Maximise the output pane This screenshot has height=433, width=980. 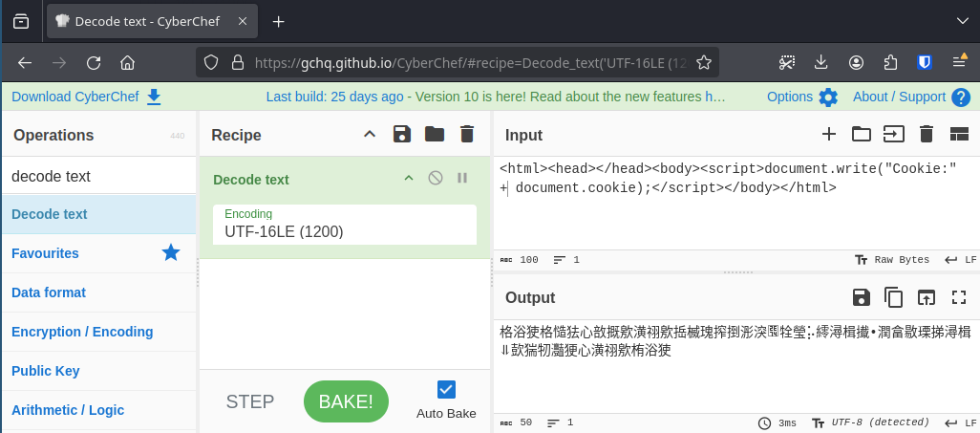[x=959, y=297]
